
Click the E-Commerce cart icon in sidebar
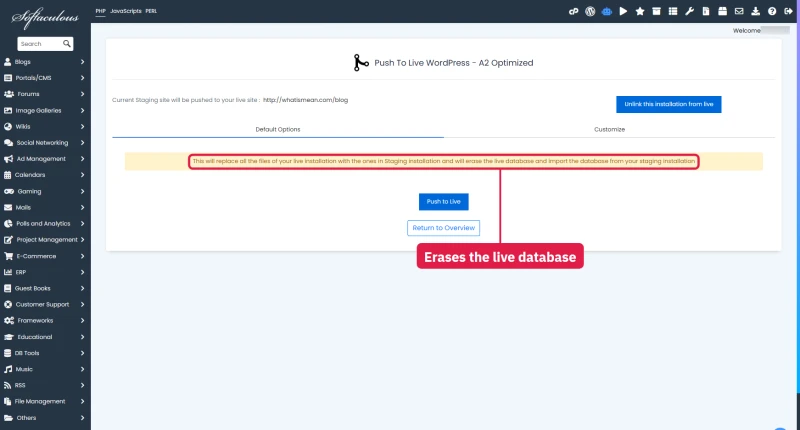tap(9, 256)
